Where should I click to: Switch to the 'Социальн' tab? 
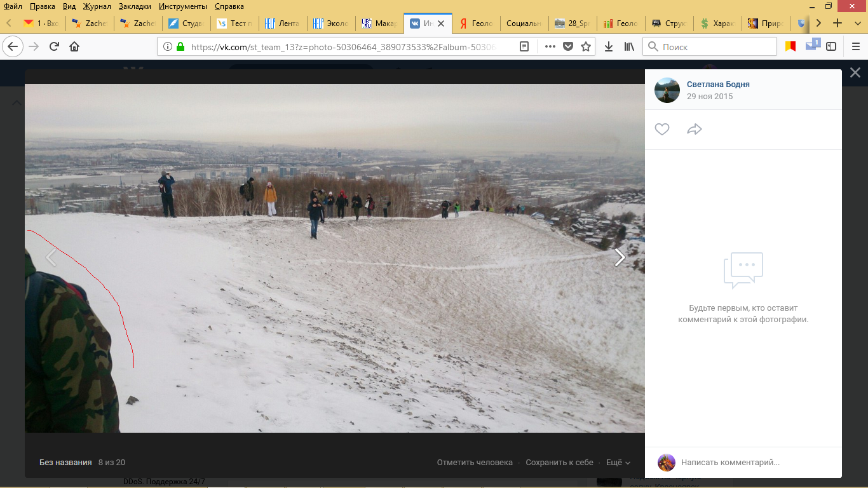click(523, 24)
